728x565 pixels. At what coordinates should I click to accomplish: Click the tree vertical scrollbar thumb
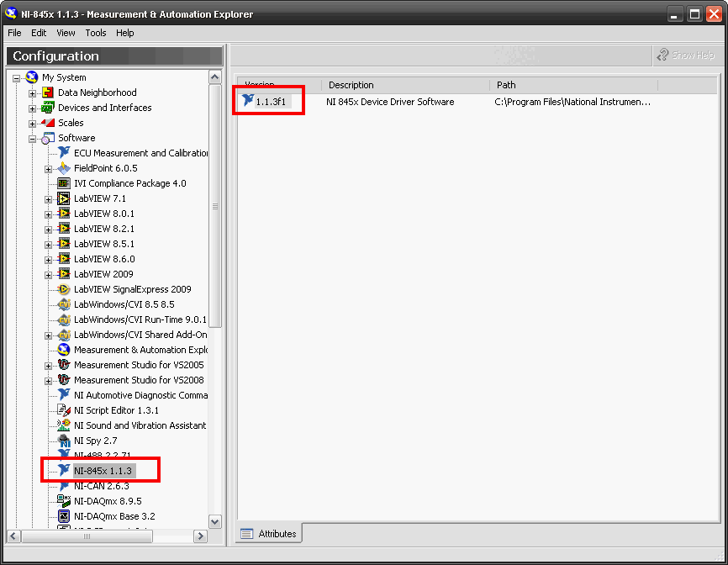[215, 206]
